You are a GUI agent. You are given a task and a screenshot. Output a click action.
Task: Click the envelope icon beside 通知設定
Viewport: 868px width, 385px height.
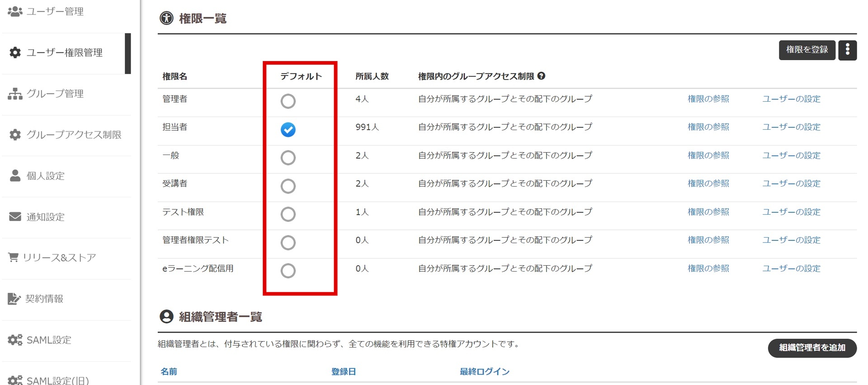(15, 217)
